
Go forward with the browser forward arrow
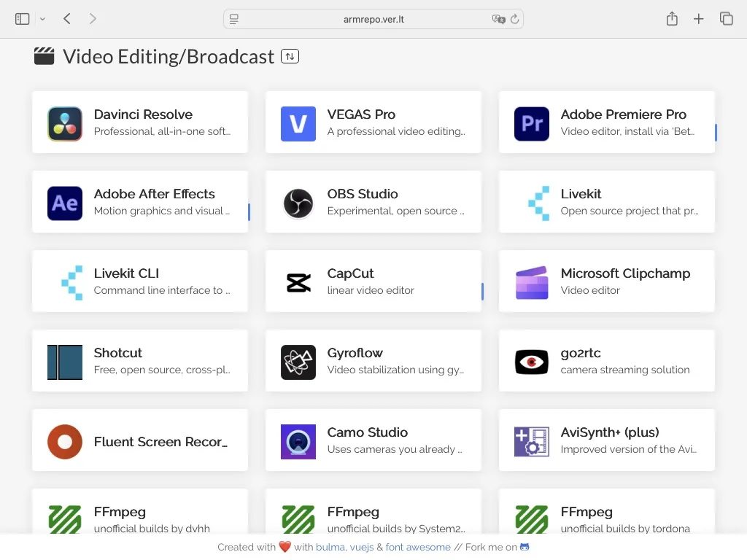coord(93,19)
